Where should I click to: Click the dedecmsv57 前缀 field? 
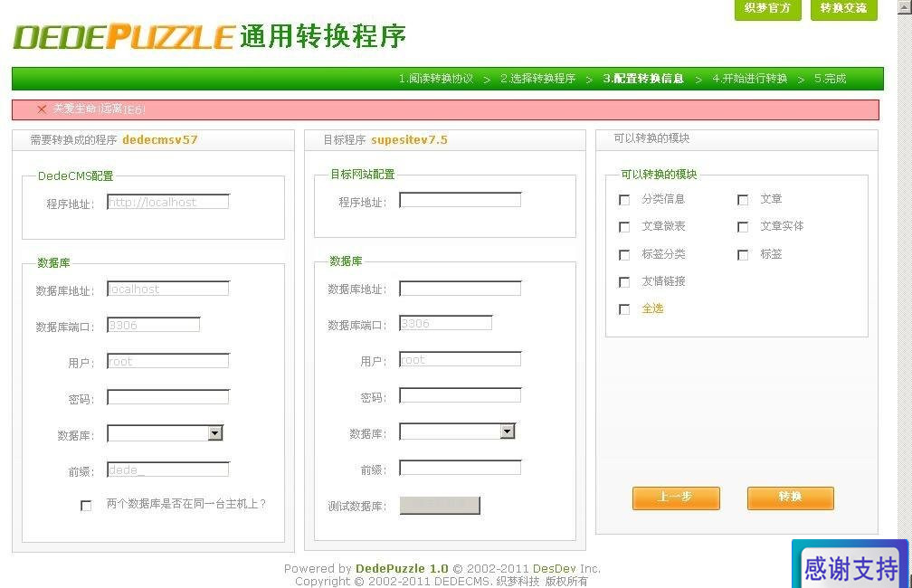[x=168, y=469]
